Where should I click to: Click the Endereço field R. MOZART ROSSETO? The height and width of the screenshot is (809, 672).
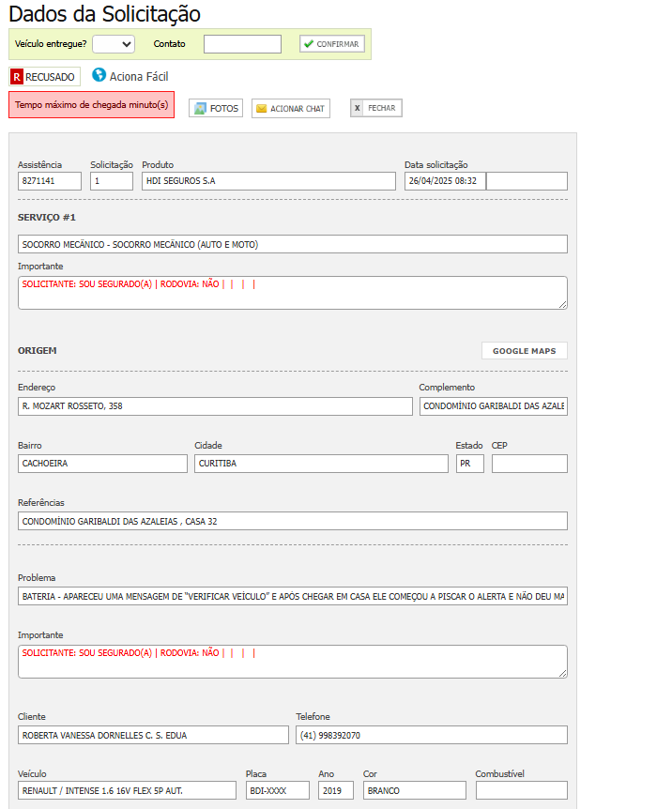(x=215, y=406)
